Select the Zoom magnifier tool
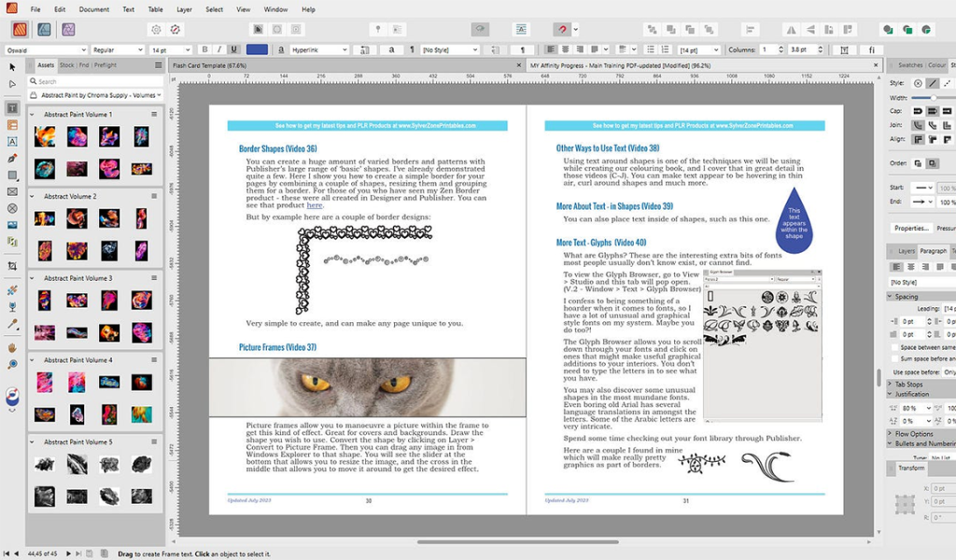This screenshot has height=560, width=956. (12, 364)
